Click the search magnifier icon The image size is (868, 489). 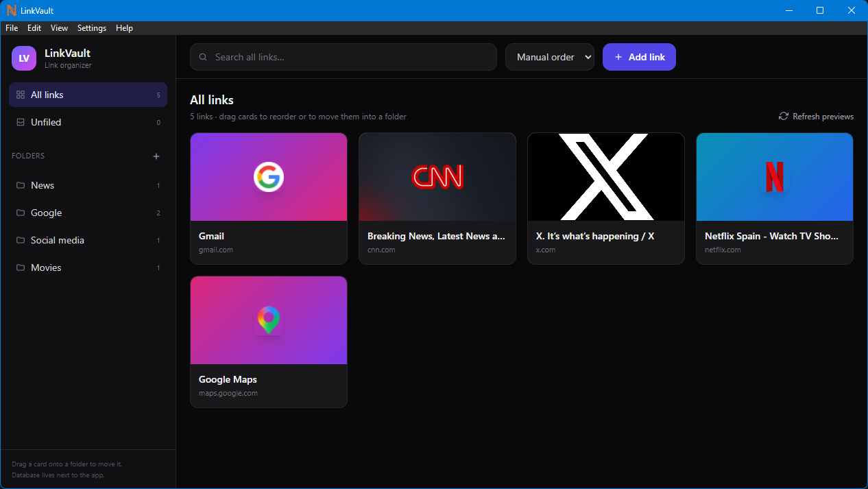(x=203, y=57)
